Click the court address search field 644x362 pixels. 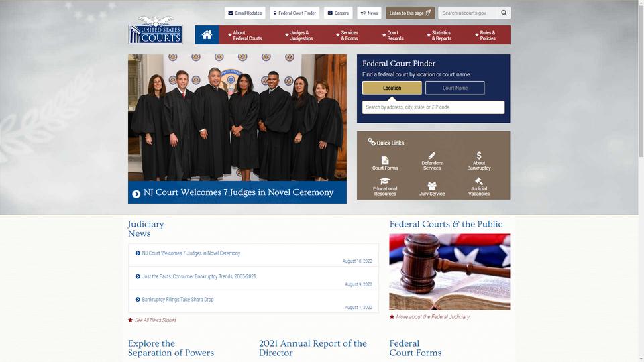(433, 107)
